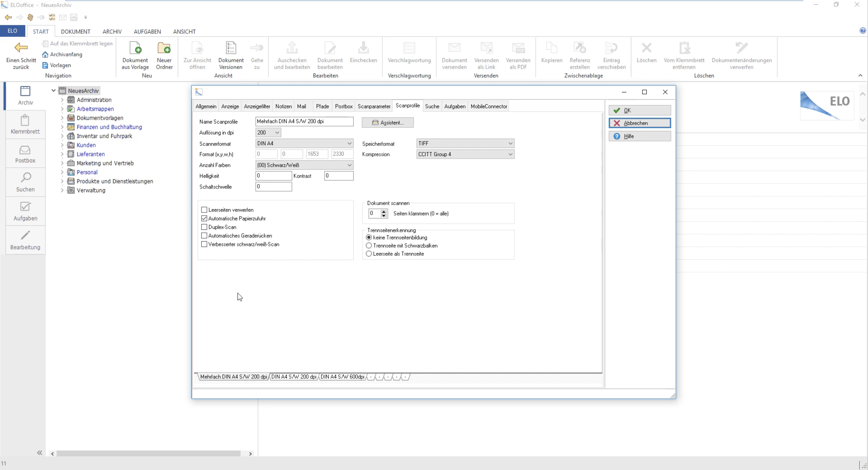Viewport: 868px width, 470px height.
Task: Click scroll right arrow of tree scrollbar
Action: (x=250, y=454)
